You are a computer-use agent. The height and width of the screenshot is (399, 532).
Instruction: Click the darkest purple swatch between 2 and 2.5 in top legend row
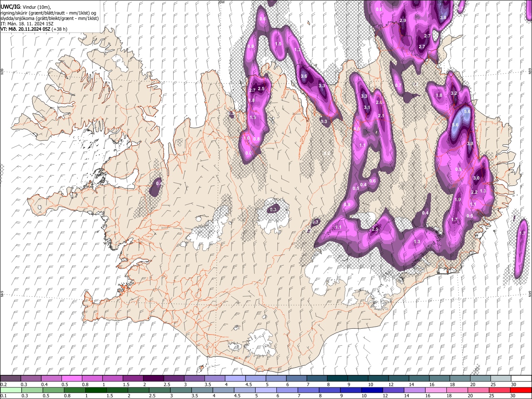154,378
